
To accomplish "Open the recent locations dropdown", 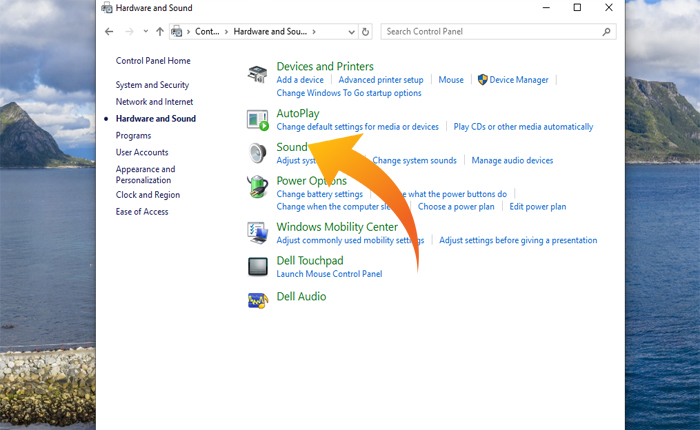I will [146, 32].
